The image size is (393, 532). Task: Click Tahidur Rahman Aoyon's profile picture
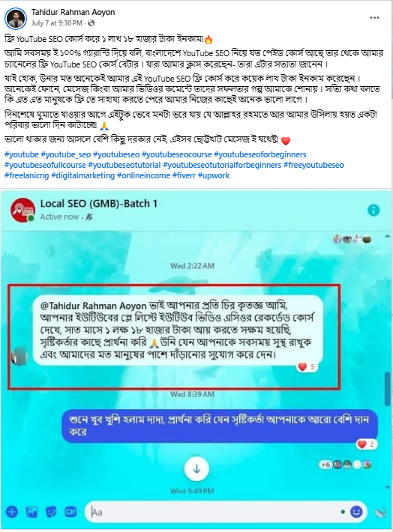[x=16, y=18]
